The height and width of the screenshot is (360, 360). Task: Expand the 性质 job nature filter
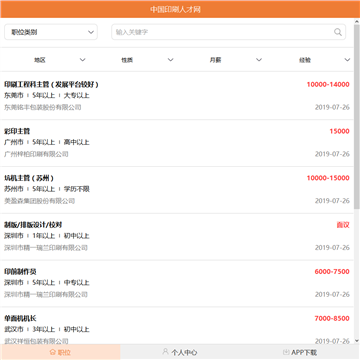[133, 60]
